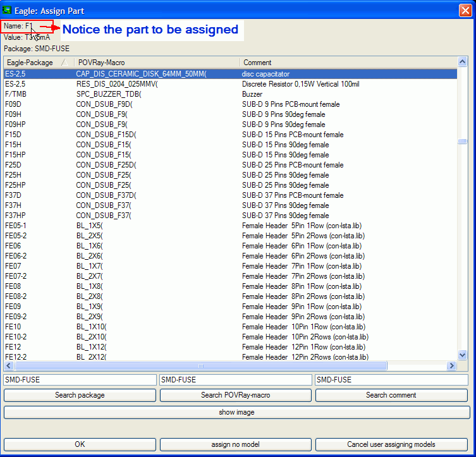The width and height of the screenshot is (476, 457).
Task: Click comment Female Header 10Pin 2Rows
Action: [x=305, y=337]
